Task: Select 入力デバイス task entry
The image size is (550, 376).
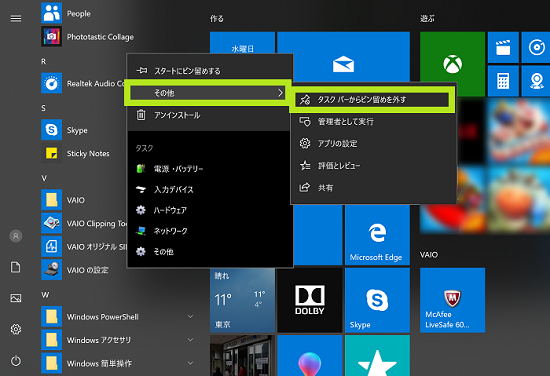Action: [x=210, y=189]
